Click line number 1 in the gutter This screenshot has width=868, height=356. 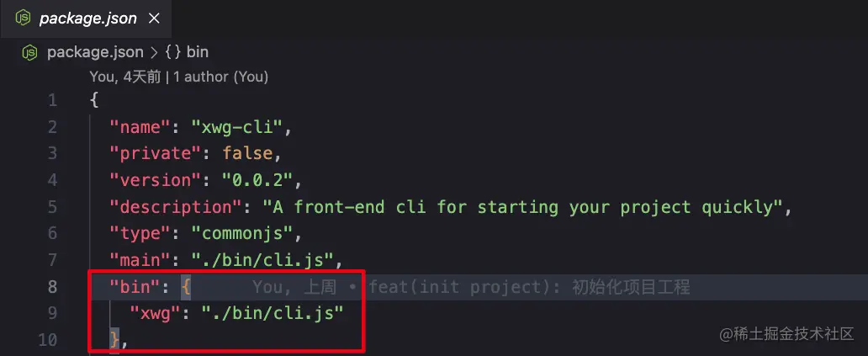coord(52,101)
